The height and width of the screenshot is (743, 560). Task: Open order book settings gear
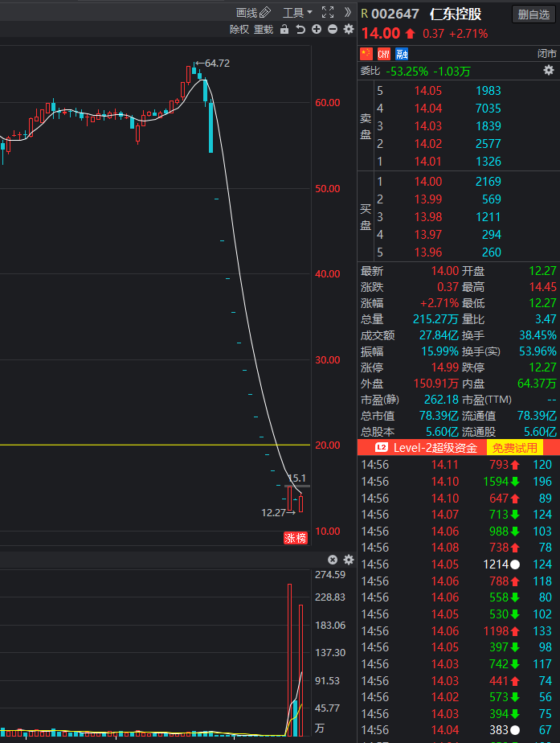[548, 71]
